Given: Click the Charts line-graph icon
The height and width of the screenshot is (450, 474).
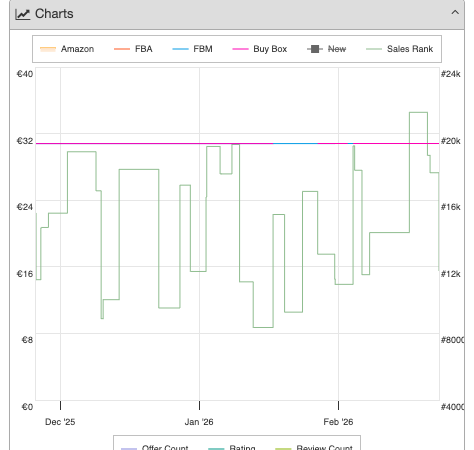Looking at the screenshot, I should 23,14.
